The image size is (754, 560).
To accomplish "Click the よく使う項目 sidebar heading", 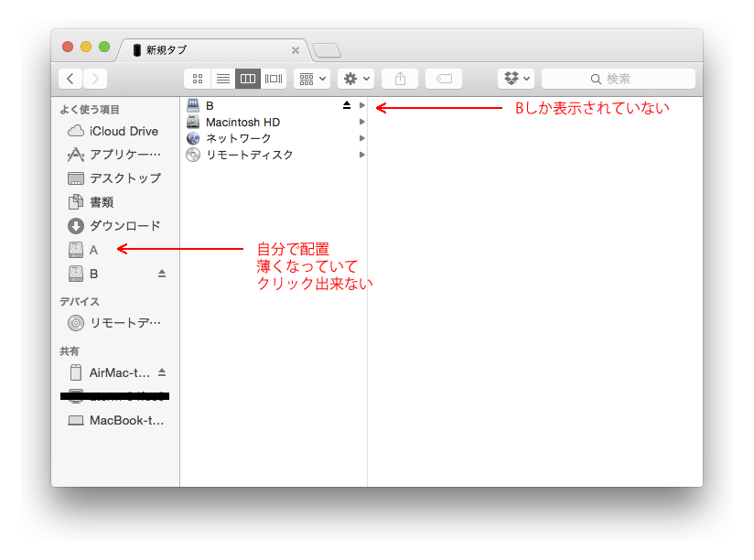I will pos(90,110).
